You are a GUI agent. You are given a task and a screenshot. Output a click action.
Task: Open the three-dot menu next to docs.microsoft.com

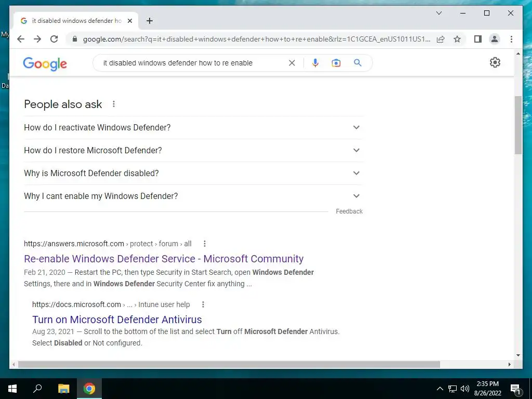203,304
